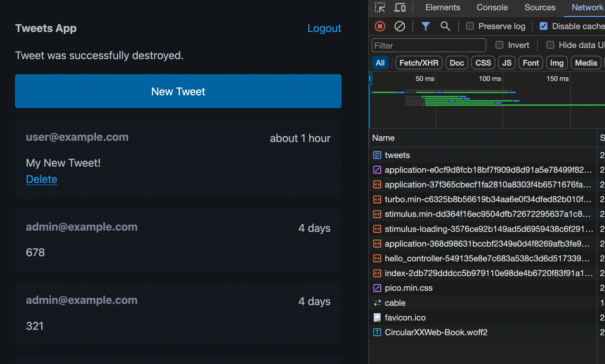Click the application-e0cf9d8 stylesheet icon

point(377,170)
